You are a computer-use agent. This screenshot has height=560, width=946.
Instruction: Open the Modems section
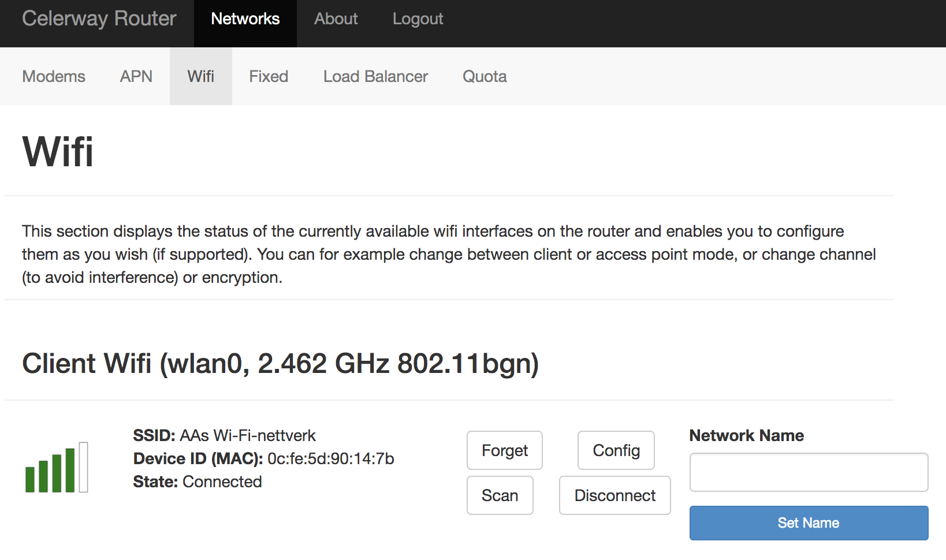[x=53, y=76]
